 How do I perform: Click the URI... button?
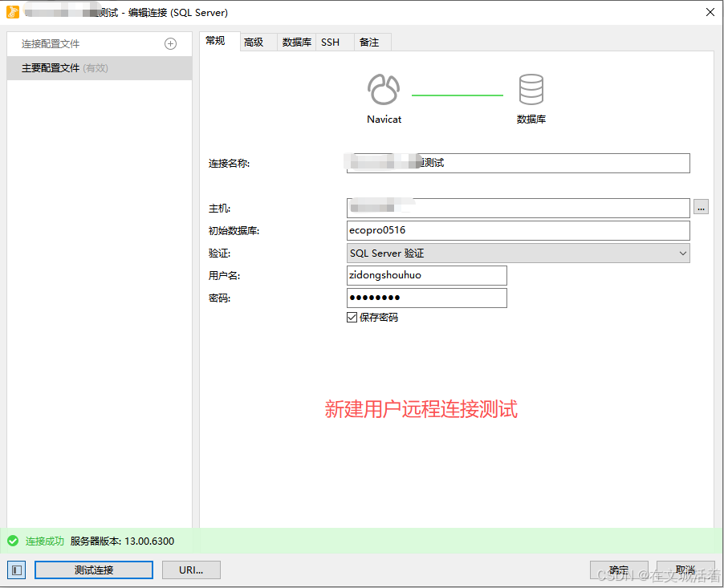point(191,570)
